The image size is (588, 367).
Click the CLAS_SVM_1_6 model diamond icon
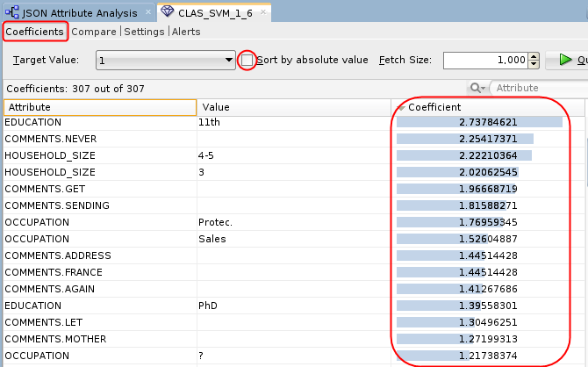click(168, 11)
